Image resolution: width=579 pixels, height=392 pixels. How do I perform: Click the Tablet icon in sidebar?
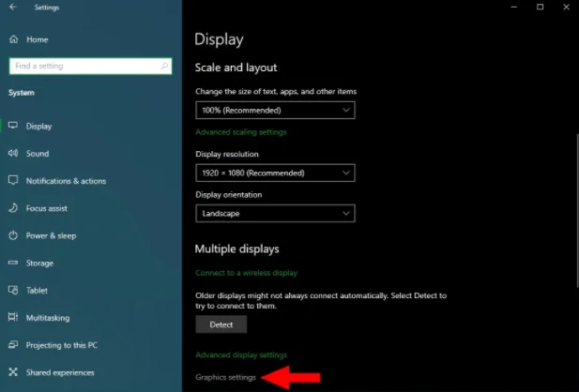coord(13,290)
